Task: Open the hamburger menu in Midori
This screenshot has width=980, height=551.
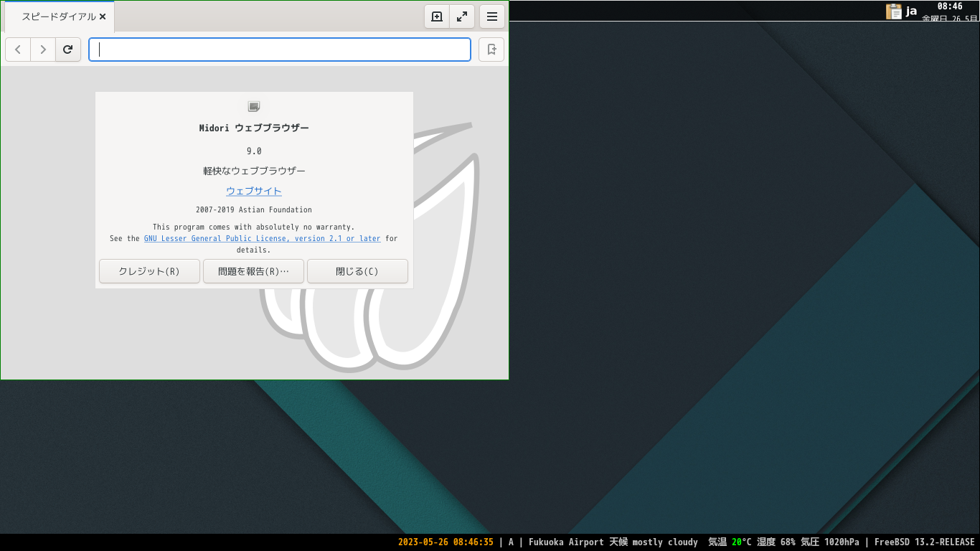Action: coord(492,17)
